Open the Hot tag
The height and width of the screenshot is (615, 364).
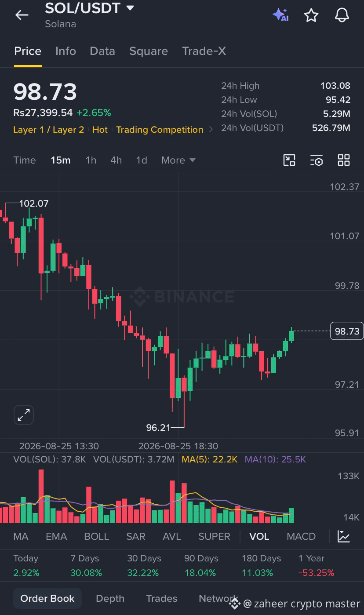tap(100, 130)
